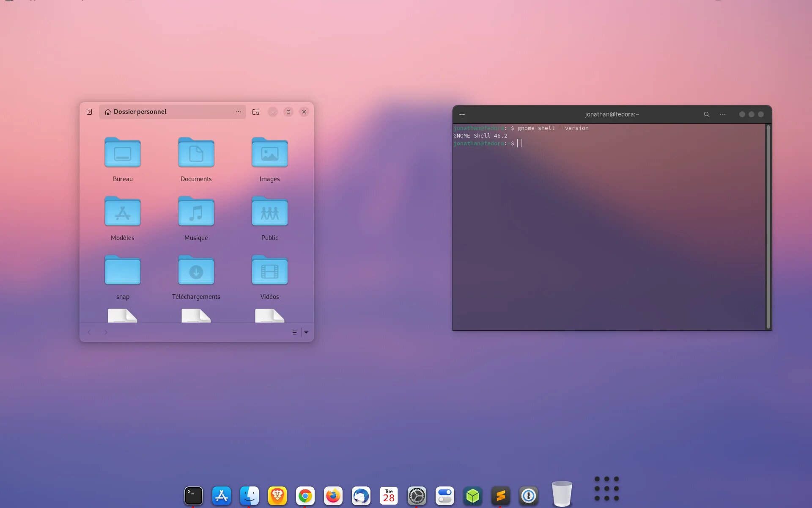The image size is (812, 508).
Task: Launch Firefox from the dock
Action: coord(333,496)
